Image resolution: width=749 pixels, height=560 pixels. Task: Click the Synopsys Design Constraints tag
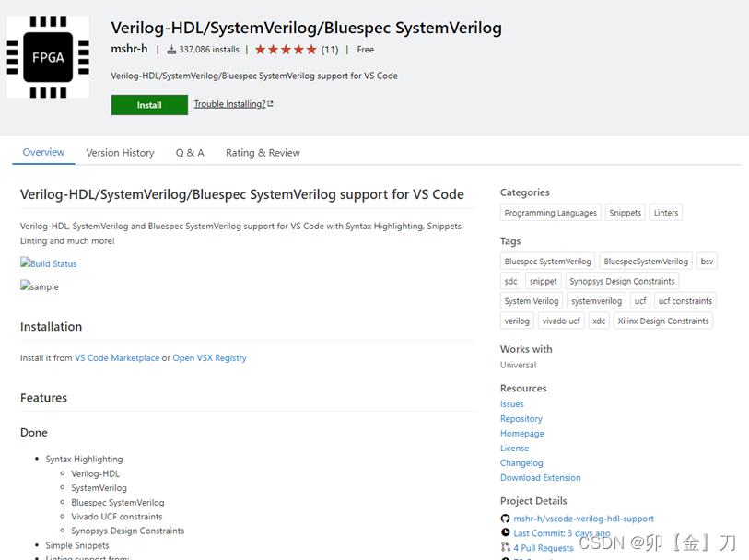(622, 281)
